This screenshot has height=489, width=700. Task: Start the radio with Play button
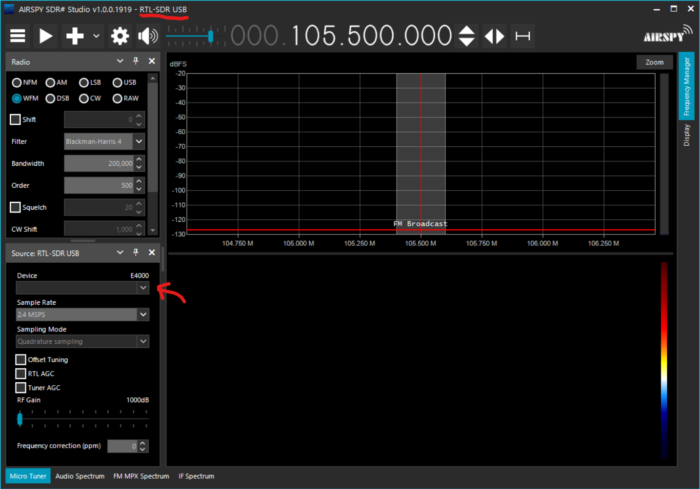46,36
